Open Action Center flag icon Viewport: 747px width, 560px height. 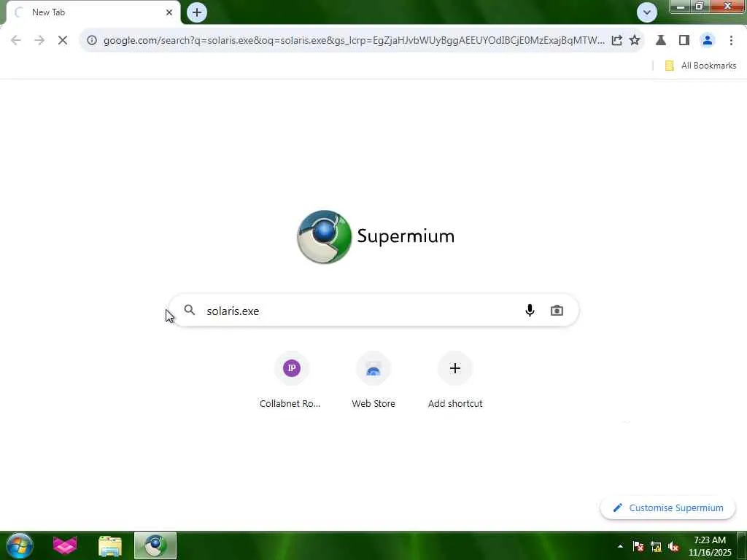click(x=638, y=547)
